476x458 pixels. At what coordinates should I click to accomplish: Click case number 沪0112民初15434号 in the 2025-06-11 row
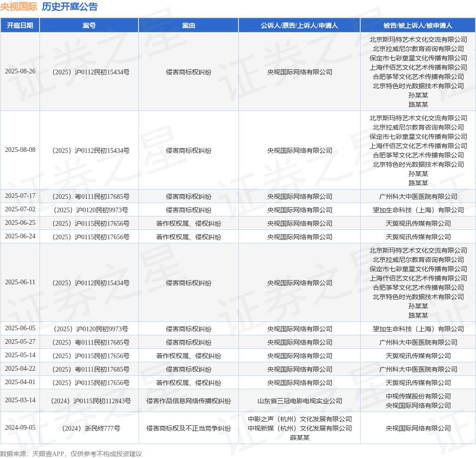(x=91, y=283)
